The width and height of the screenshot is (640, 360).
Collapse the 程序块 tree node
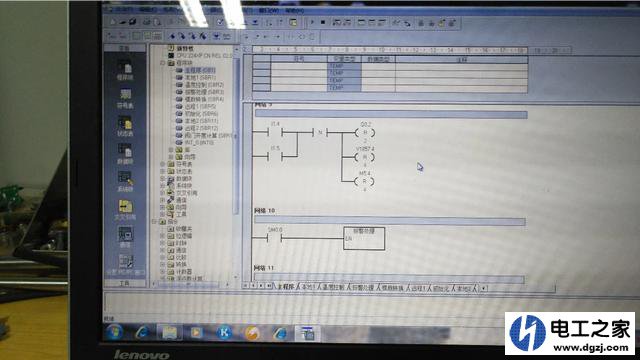pos(163,63)
